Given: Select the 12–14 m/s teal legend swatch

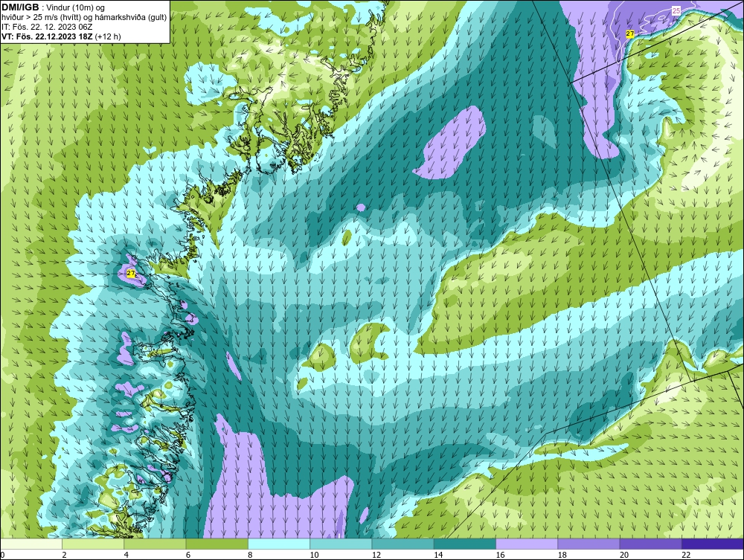Looking at the screenshot, I should pos(403,544).
